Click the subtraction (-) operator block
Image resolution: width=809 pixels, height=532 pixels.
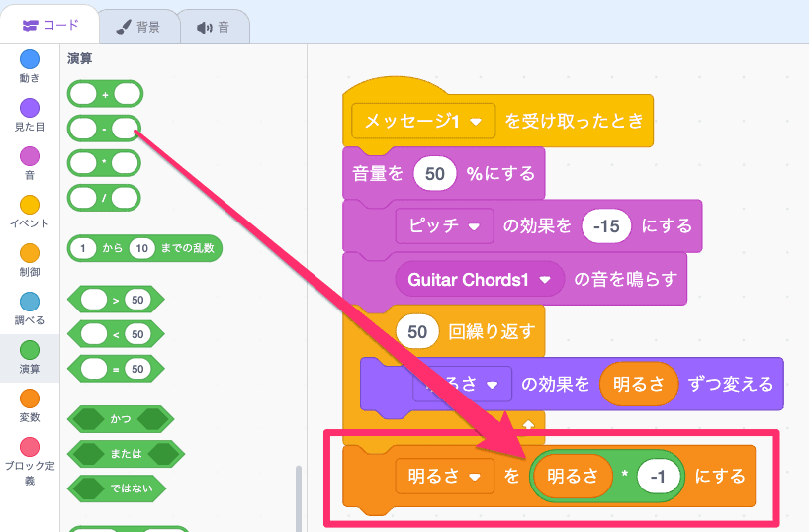tap(104, 129)
